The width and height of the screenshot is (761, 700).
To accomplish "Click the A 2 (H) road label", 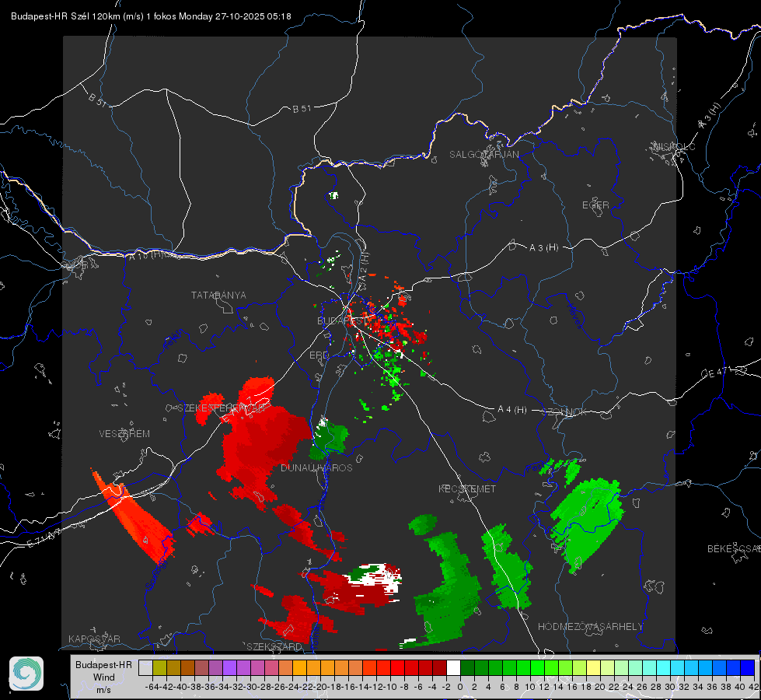I will pyautogui.click(x=364, y=266).
